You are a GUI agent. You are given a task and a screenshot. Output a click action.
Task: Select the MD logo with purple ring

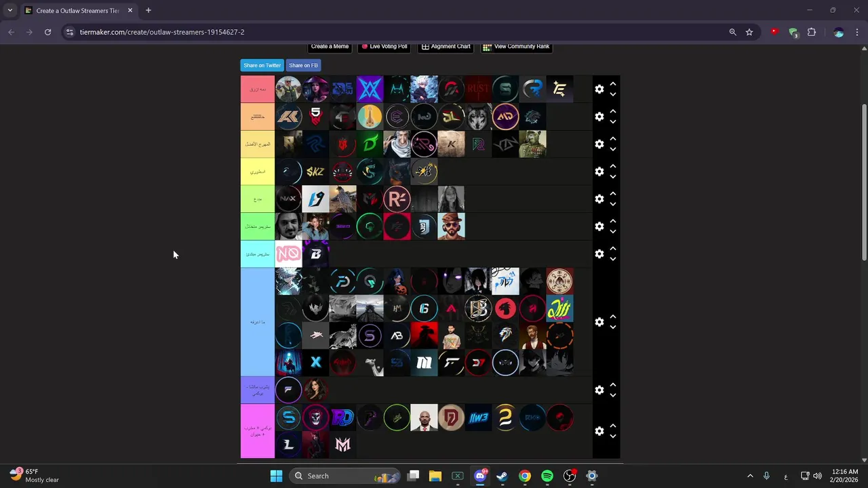click(x=505, y=117)
